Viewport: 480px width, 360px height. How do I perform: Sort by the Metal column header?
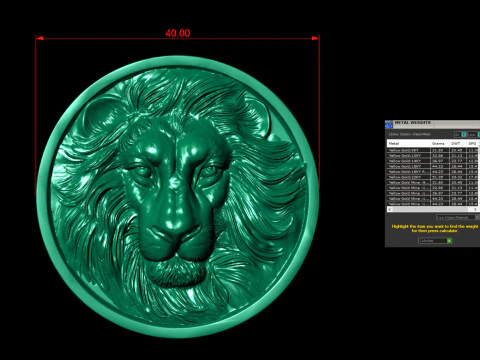pos(409,143)
